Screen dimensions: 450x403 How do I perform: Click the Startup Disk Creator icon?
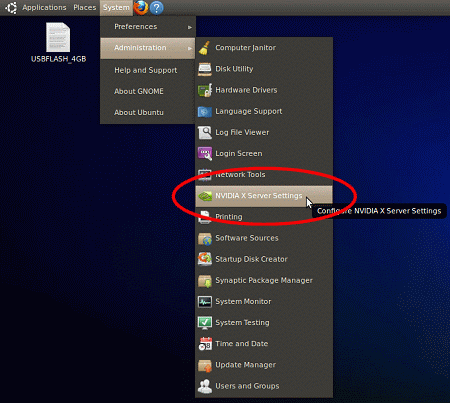[205, 259]
